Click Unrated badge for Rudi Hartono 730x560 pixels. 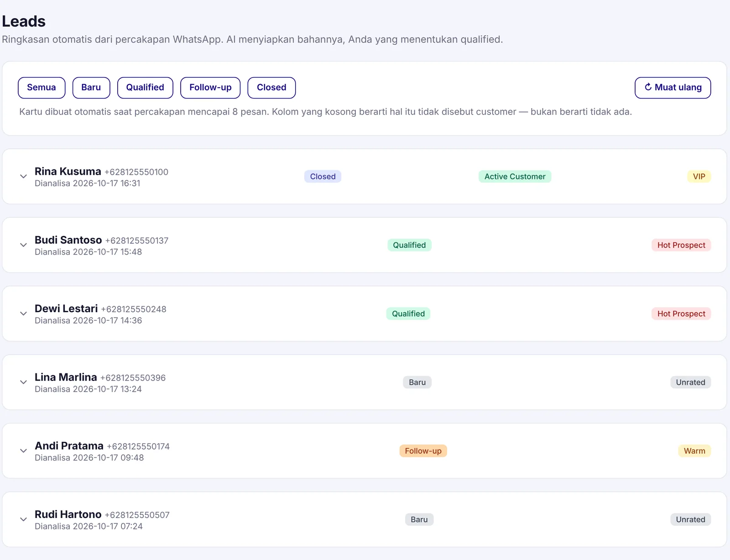point(690,519)
